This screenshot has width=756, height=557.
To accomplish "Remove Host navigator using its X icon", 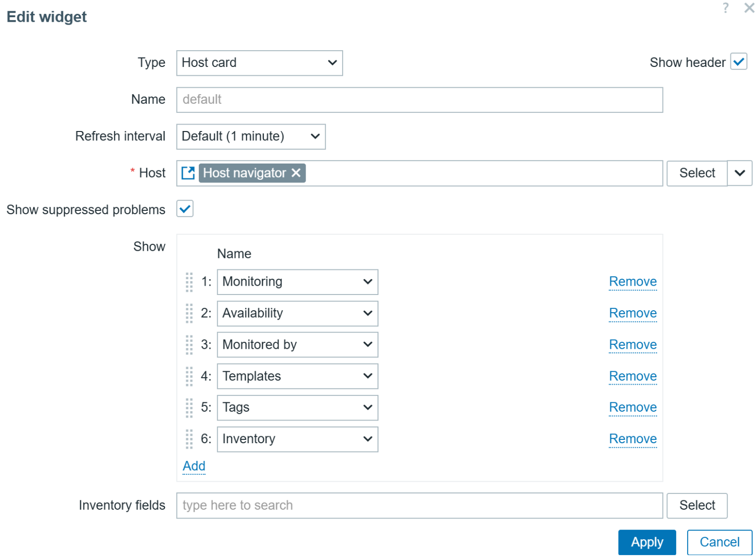I will (296, 173).
